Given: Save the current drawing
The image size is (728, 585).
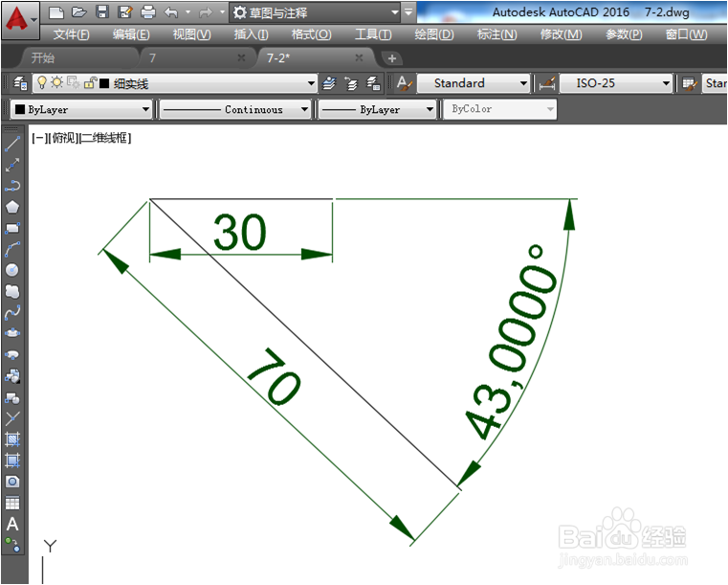Looking at the screenshot, I should coord(102,12).
